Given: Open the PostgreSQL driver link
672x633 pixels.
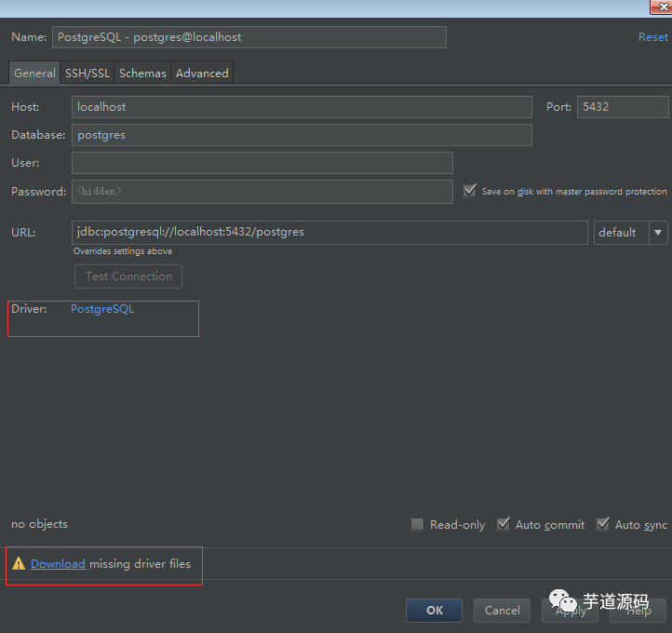Looking at the screenshot, I should [x=102, y=309].
